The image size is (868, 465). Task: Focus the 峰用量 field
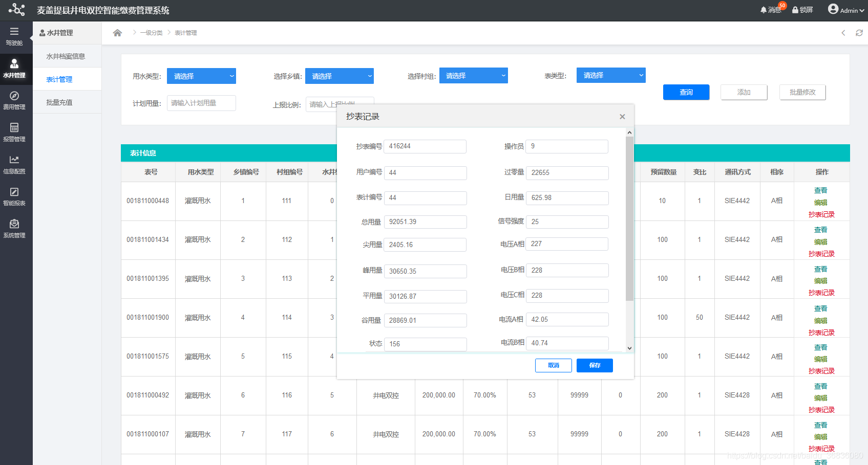tap(425, 271)
